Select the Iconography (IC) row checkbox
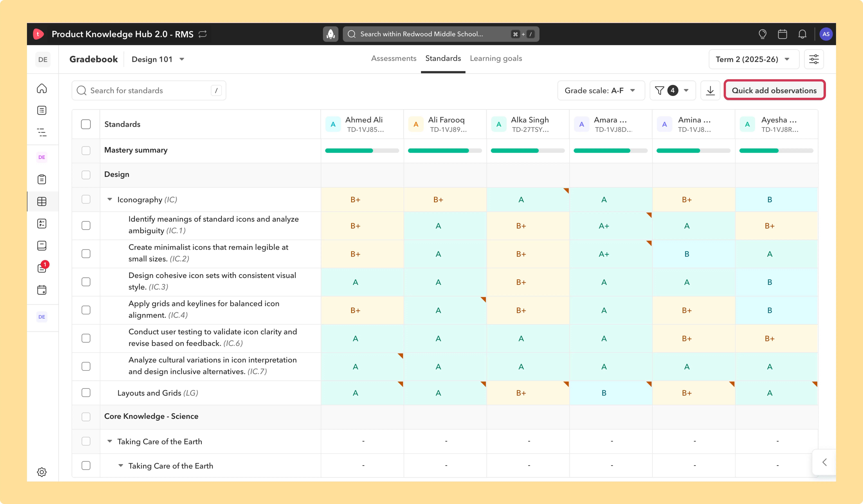Screen dimensions: 863x504 coord(86,199)
